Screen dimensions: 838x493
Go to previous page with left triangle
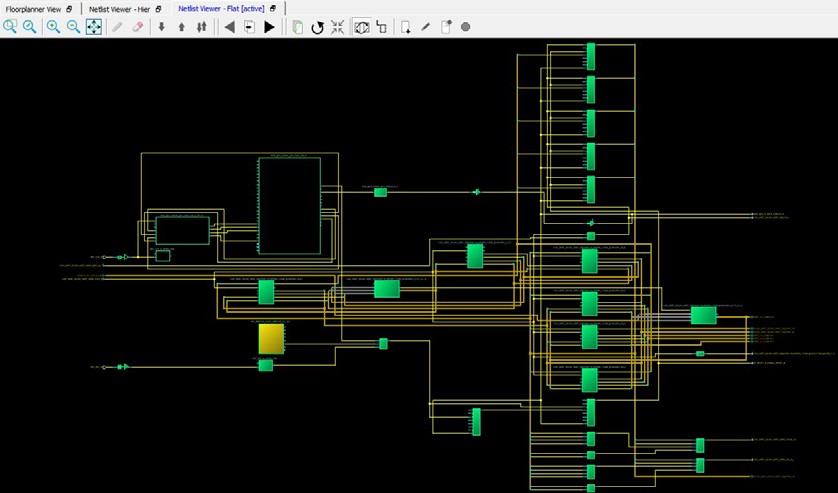pos(229,27)
